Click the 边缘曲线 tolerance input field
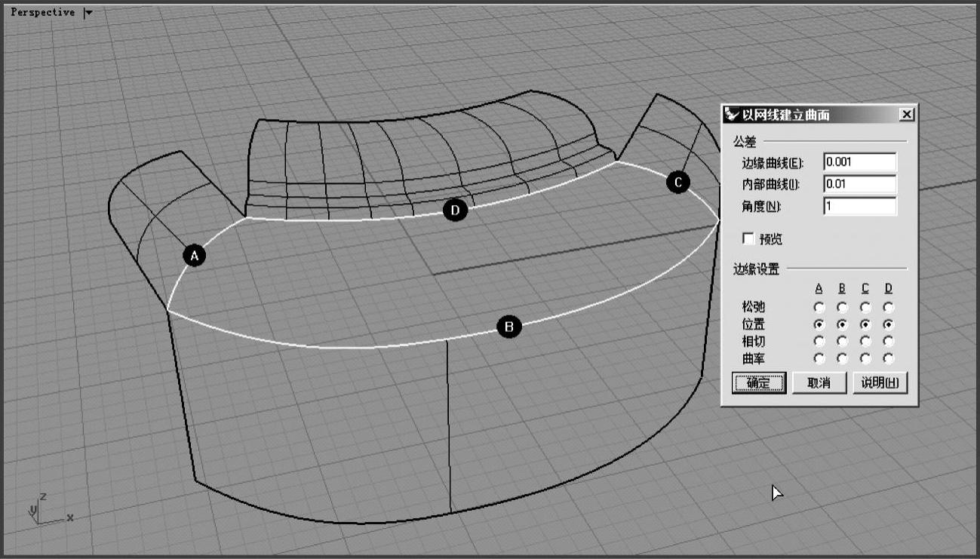980x559 pixels. click(859, 161)
